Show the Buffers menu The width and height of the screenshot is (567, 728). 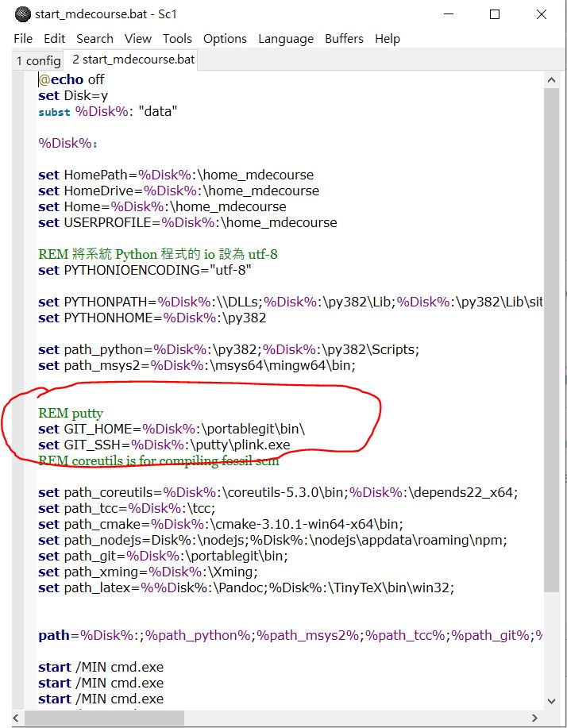click(344, 38)
